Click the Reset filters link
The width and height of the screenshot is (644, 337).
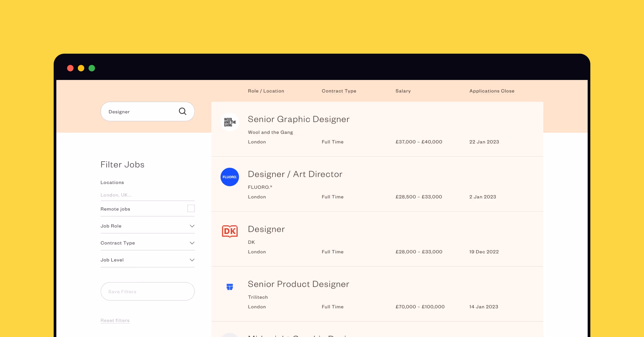pos(115,320)
